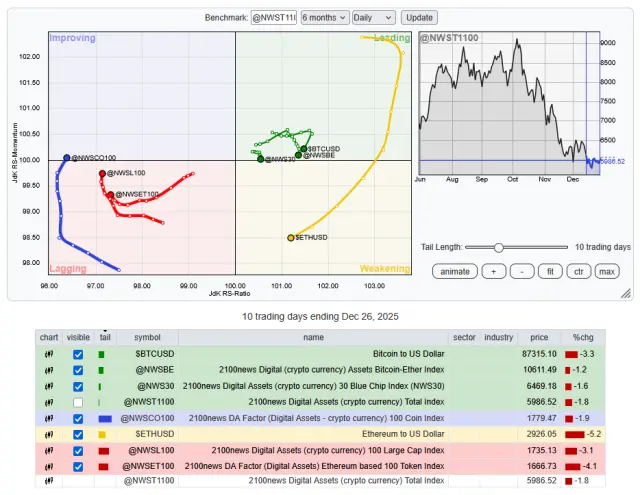Click the @NWSET100 symbol cell
This screenshot has width=640, height=495.
tap(148, 466)
